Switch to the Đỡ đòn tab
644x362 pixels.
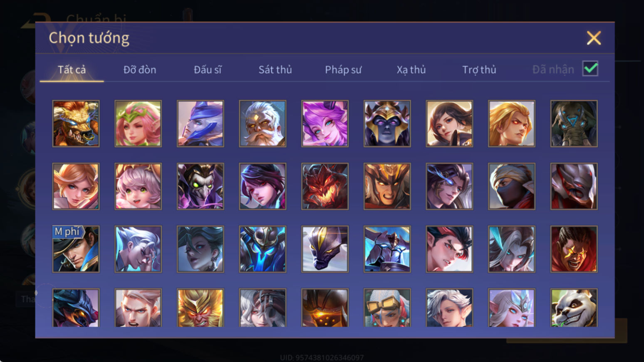click(x=140, y=69)
